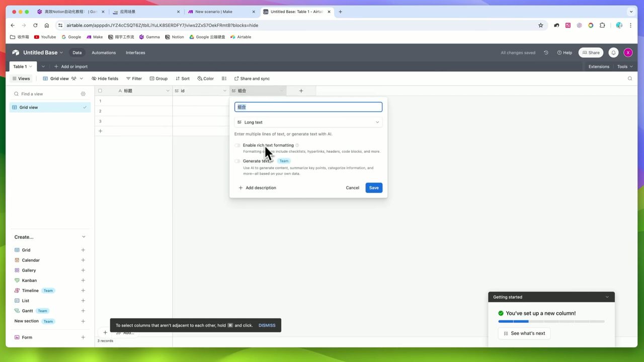Save the field configuration
Screen dimensions: 644x362
tap(374, 188)
